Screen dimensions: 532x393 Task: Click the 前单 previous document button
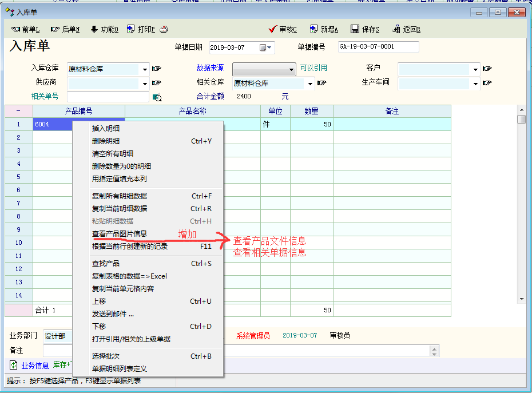pos(25,30)
